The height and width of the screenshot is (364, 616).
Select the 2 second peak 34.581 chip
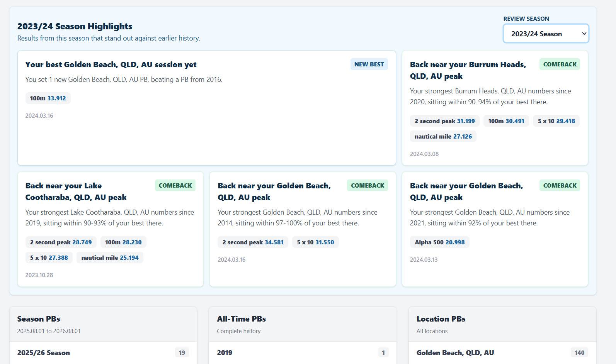tap(253, 242)
